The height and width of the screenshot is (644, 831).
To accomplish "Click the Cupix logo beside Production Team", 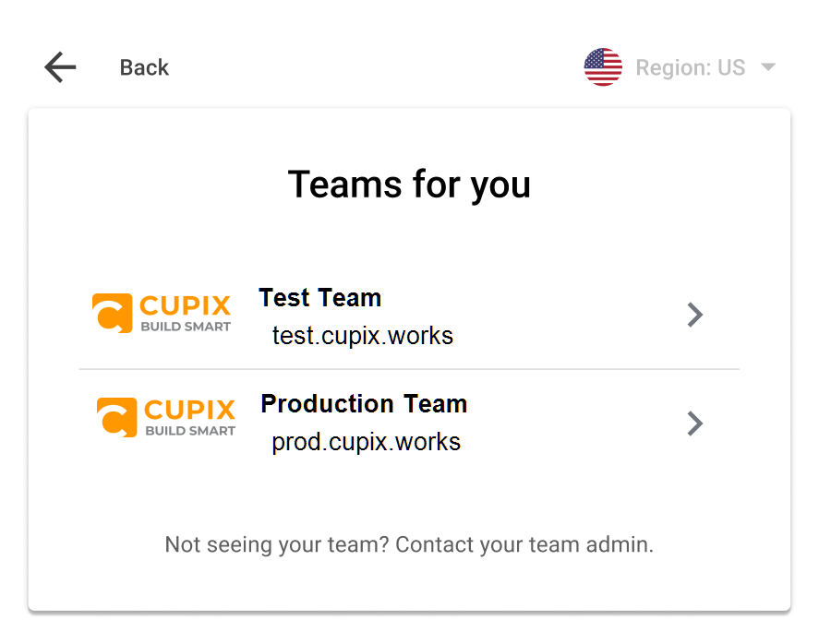I will (166, 417).
